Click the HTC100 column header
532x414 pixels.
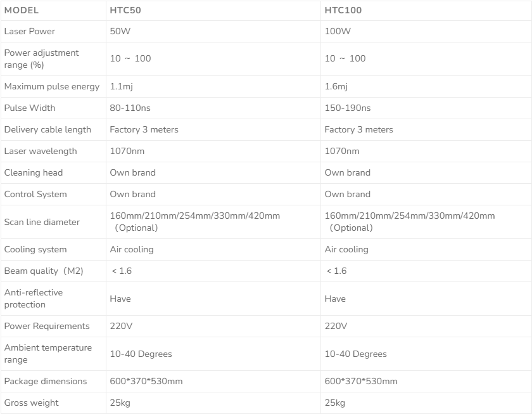click(343, 10)
